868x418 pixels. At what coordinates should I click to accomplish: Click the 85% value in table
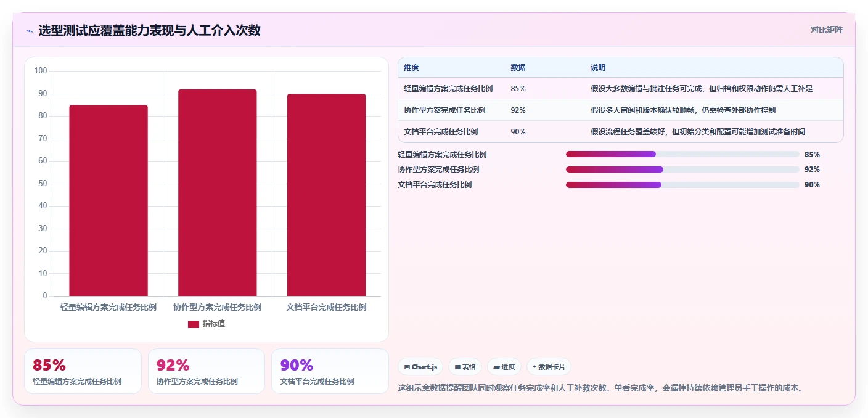pyautogui.click(x=518, y=89)
